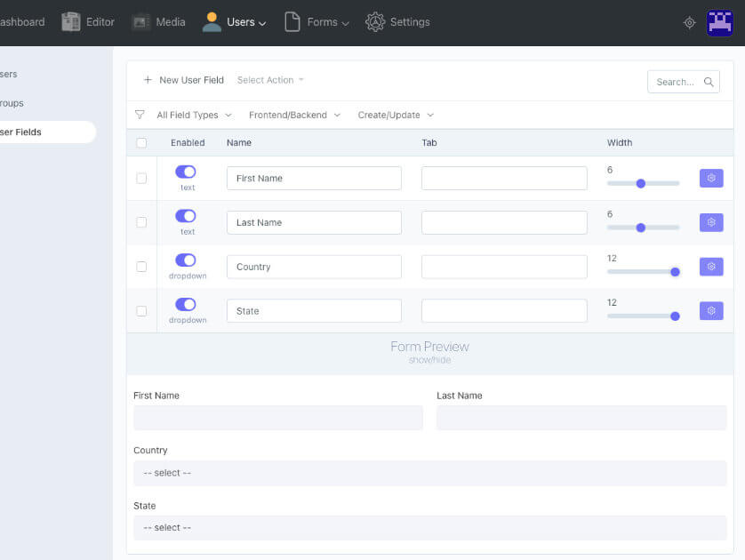
Task: Focus the Tab input for First Name row
Action: coord(504,178)
